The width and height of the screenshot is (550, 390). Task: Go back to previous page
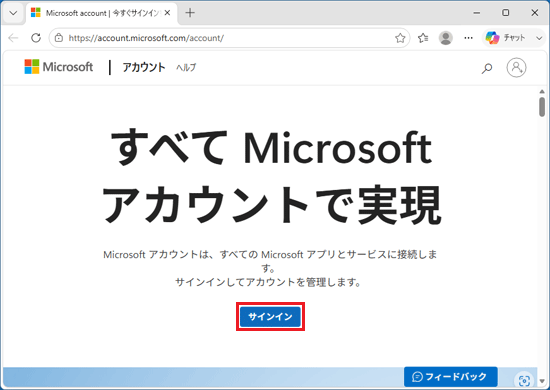13,38
